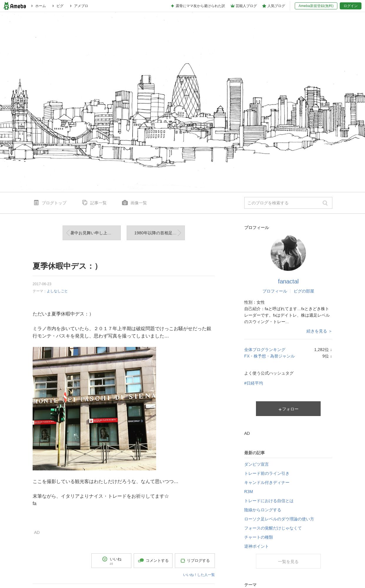Open recent article 逆神ポイント
The width and height of the screenshot is (365, 588).
257,546
